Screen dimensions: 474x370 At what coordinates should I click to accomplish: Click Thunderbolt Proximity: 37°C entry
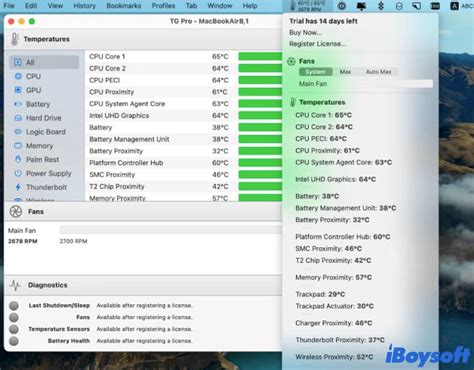pos(340,340)
